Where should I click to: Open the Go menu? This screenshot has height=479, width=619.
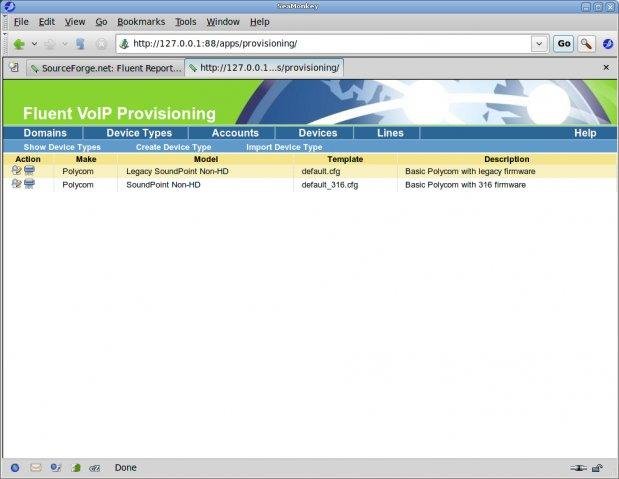[x=101, y=22]
